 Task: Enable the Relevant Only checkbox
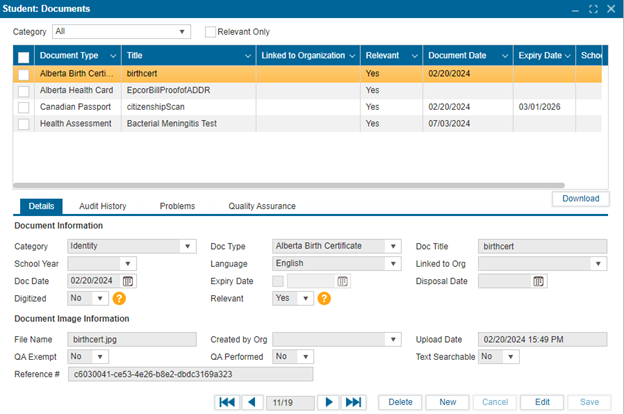point(210,32)
